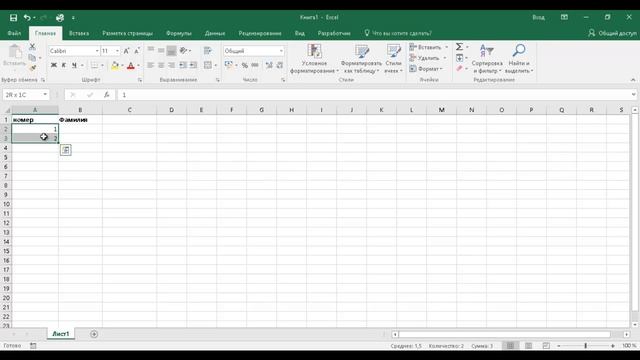Undo the last action

[27, 18]
